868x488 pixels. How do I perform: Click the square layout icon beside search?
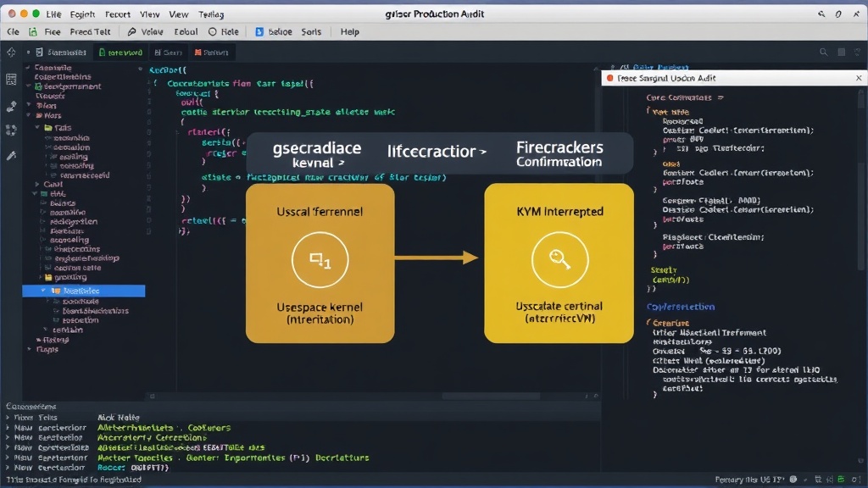click(x=842, y=52)
